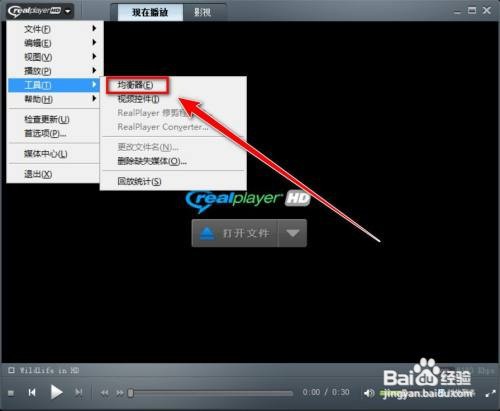The image size is (500, 411).
Task: Choose 媒体中心(L) in the menu
Action: [54, 154]
